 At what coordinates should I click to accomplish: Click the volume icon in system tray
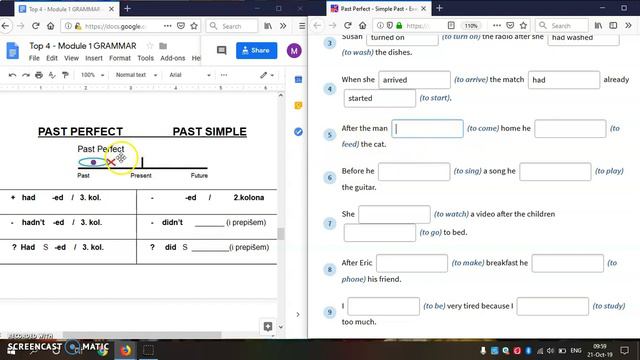(x=550, y=351)
